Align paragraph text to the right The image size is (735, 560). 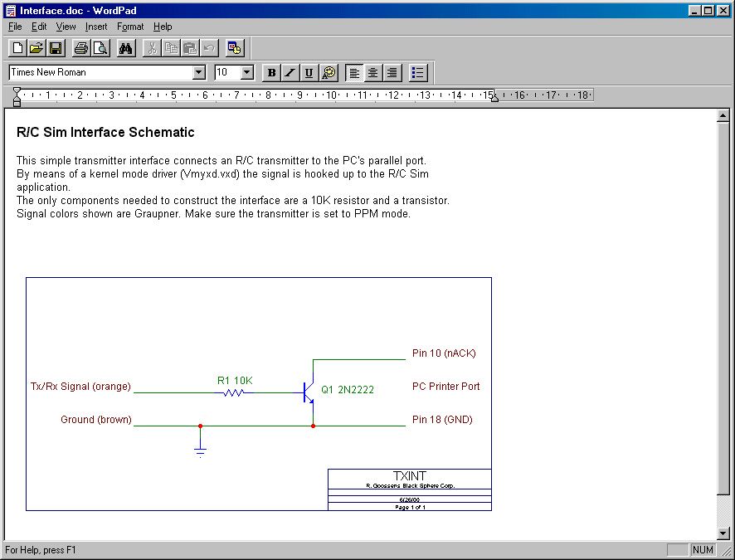(x=392, y=73)
